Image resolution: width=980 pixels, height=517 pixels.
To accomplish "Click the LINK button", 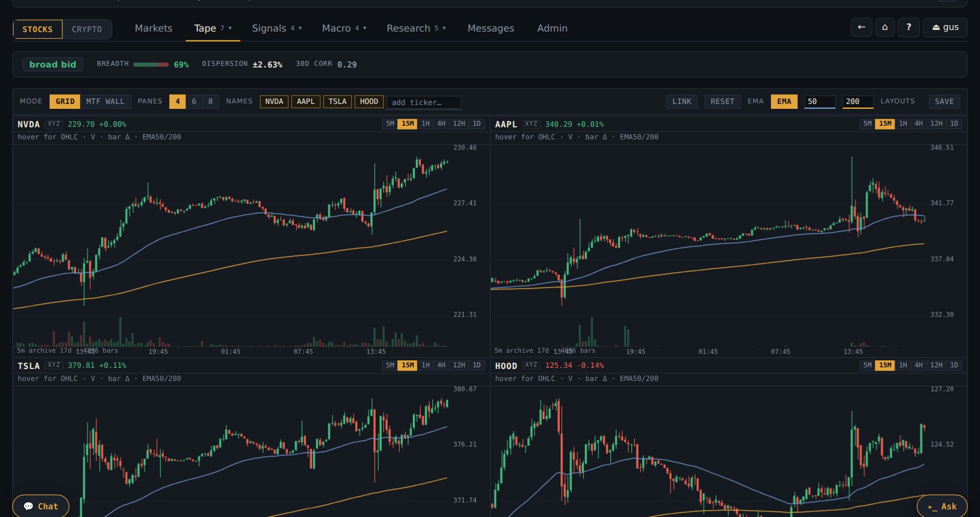I will pos(682,101).
